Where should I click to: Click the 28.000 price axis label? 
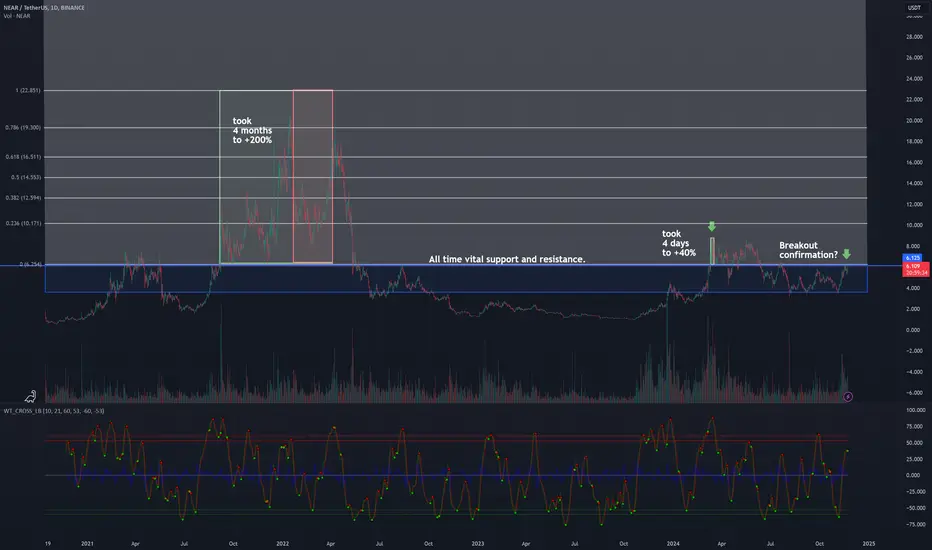[914, 37]
